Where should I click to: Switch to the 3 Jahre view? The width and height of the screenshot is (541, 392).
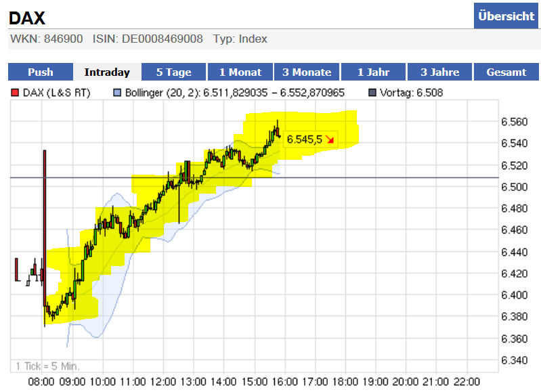click(439, 72)
